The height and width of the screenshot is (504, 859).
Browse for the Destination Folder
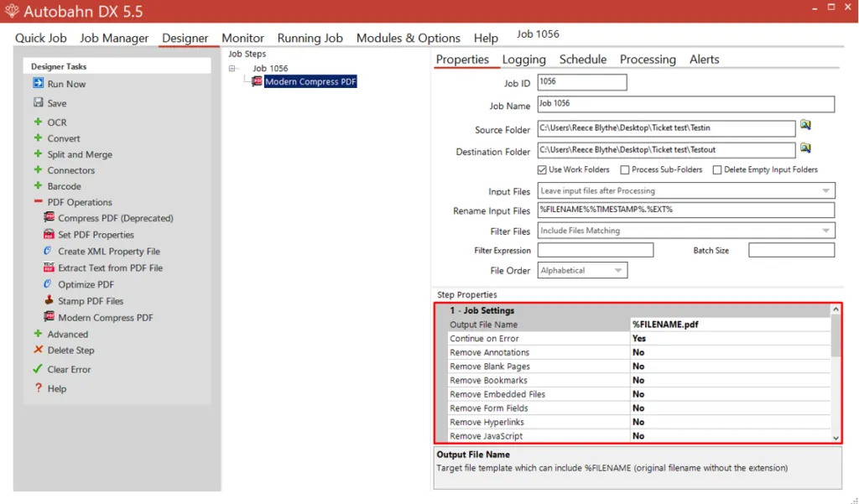[x=805, y=148]
